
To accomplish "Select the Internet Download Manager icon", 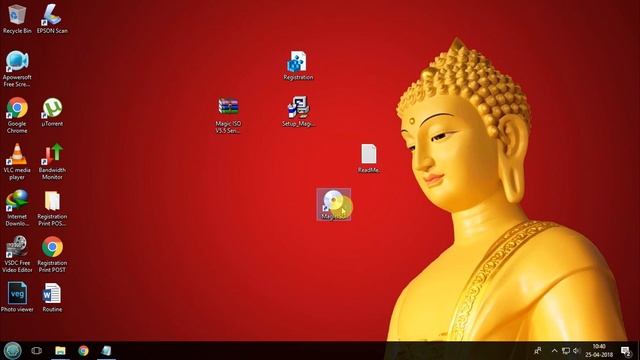I will tap(17, 208).
